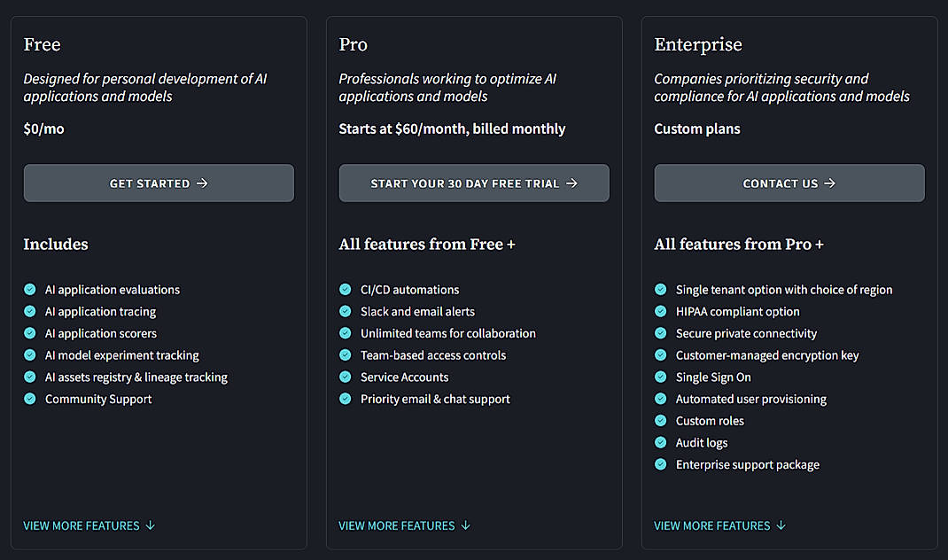The height and width of the screenshot is (560, 948).
Task: Click checkmark icon beside AI application scorers
Action: 29,332
